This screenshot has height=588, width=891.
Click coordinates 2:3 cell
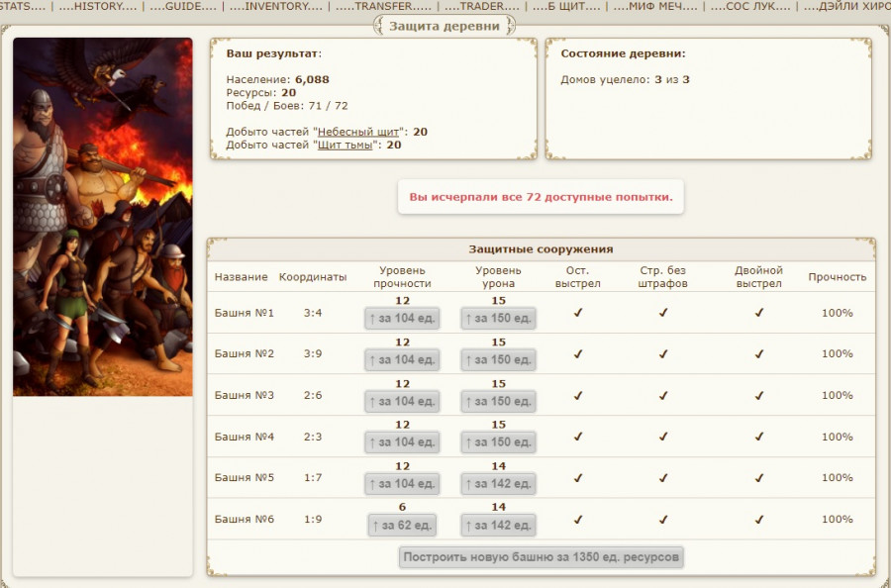[313, 437]
